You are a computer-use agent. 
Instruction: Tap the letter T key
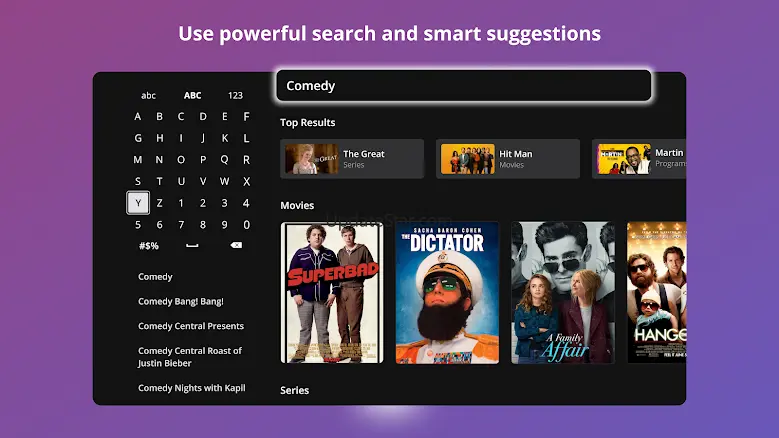(x=159, y=182)
